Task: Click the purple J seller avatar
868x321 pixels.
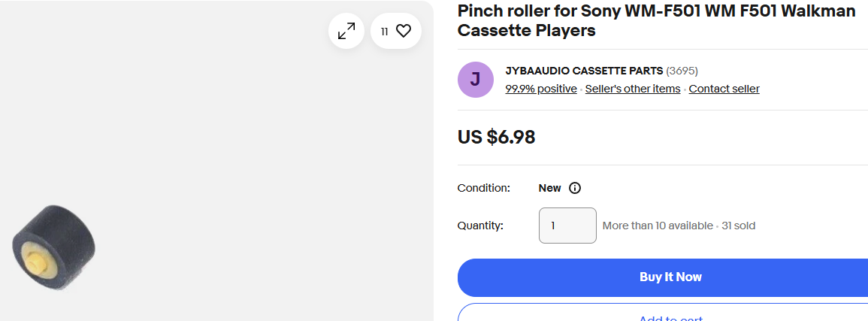Action: 476,80
